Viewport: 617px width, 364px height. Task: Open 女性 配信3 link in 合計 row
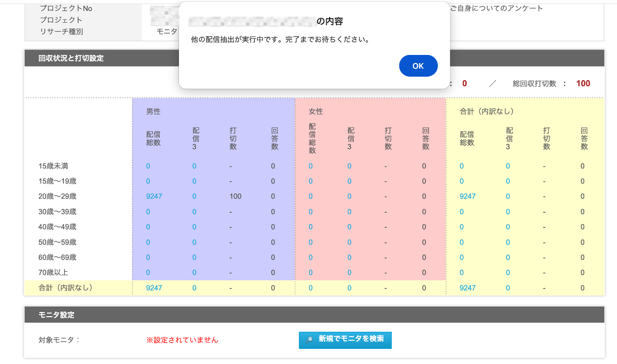click(349, 288)
